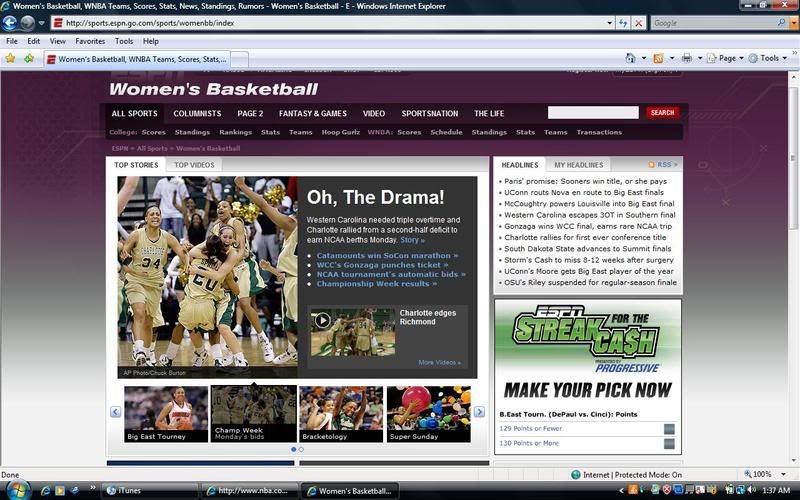800x500 pixels.
Task: Click the Add to Favorites icon
Action: pyautogui.click(x=29, y=59)
